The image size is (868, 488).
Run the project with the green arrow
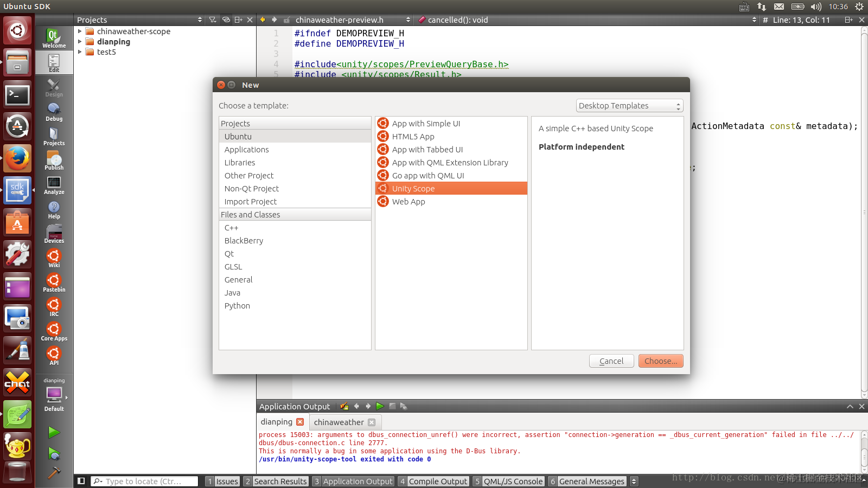click(x=54, y=432)
